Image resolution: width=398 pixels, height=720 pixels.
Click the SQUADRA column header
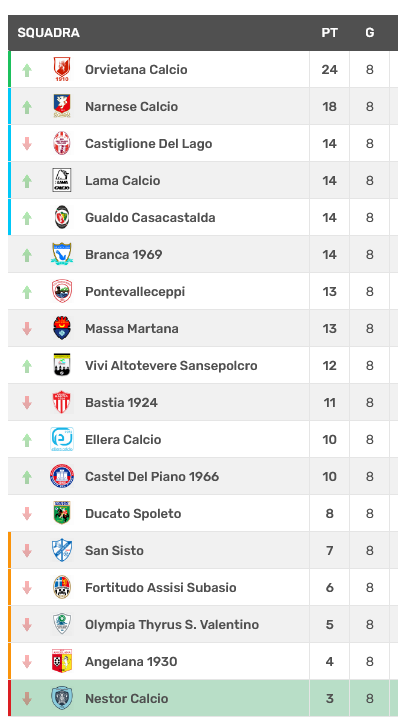(x=49, y=33)
